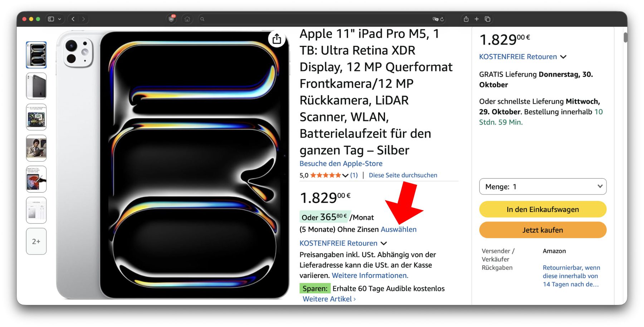Image resolution: width=644 pixels, height=327 pixels.
Task: Go back to the previous page
Action: [73, 19]
